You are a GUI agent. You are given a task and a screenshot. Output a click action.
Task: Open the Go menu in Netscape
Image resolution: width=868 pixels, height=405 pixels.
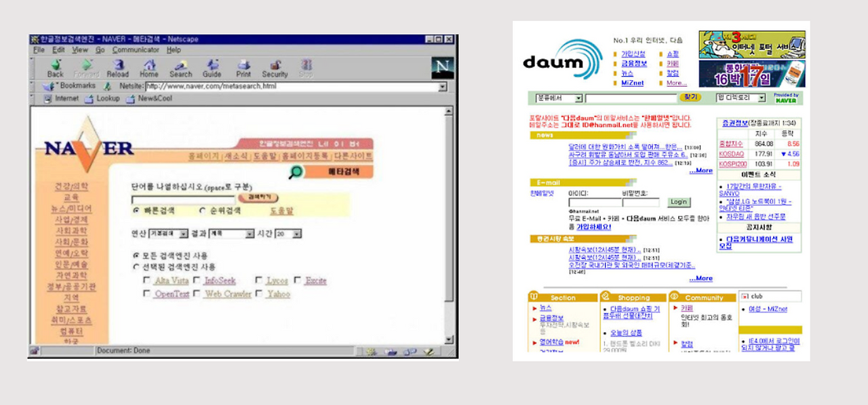100,50
